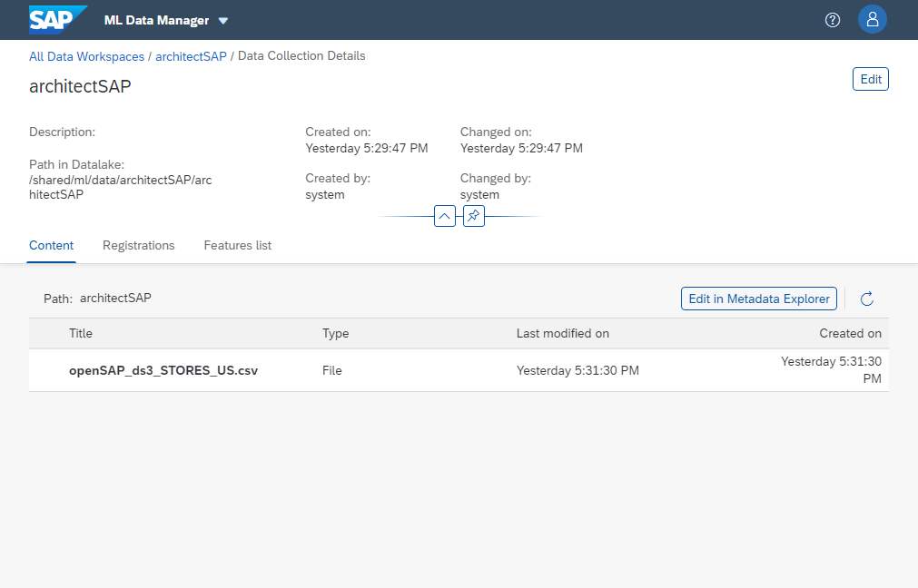Switch to the Features list tab

click(238, 245)
